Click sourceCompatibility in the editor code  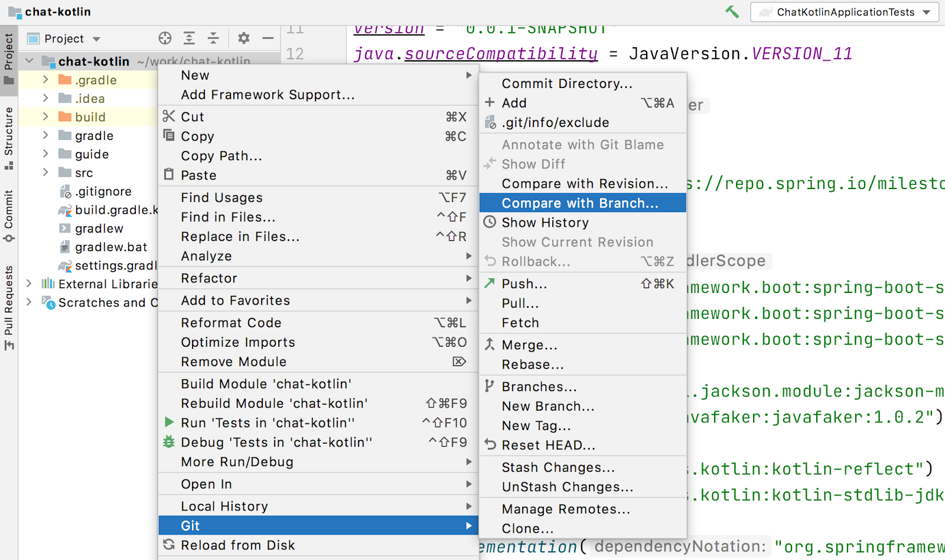tap(501, 54)
